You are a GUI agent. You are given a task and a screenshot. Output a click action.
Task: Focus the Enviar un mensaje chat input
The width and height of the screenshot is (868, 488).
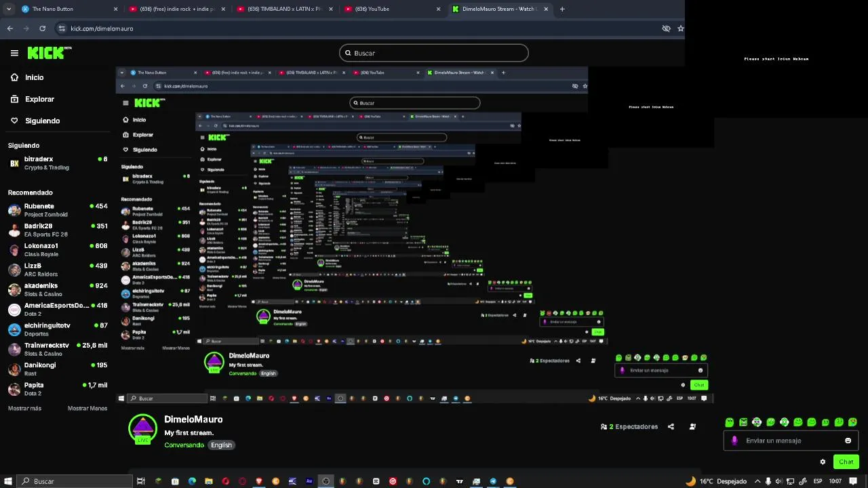[791, 441]
